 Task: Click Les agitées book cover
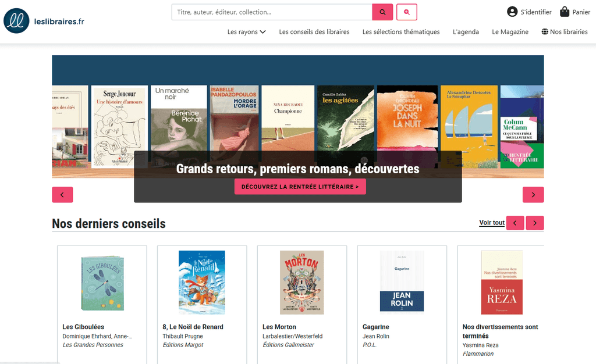click(346, 119)
